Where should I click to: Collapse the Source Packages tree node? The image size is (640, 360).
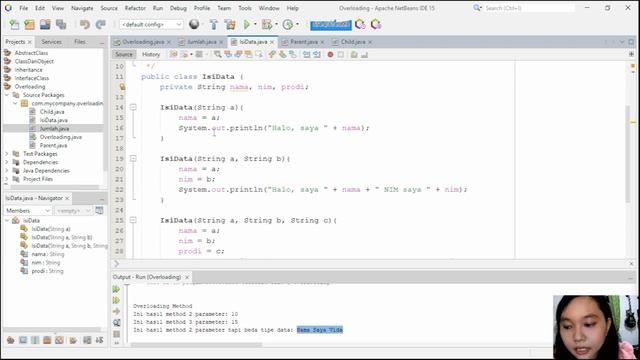point(7,95)
